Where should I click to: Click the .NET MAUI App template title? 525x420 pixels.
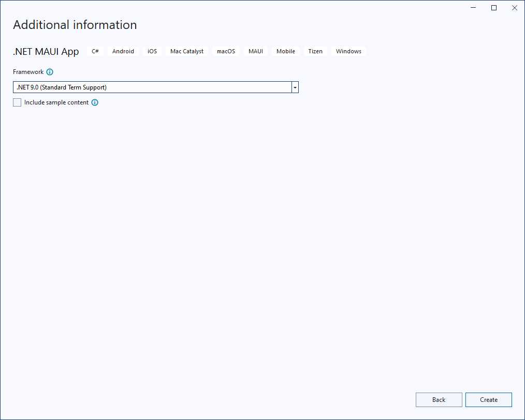point(46,52)
